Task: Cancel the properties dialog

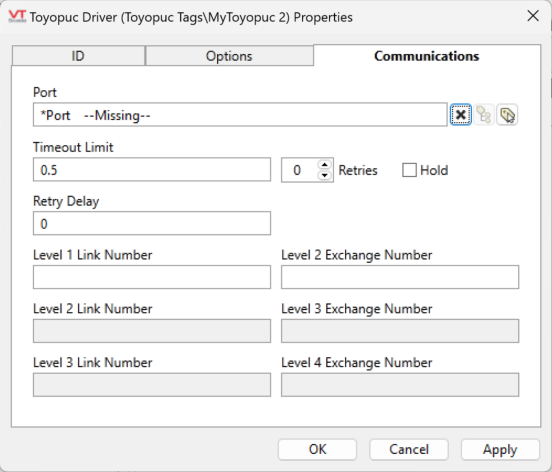Action: (x=409, y=449)
